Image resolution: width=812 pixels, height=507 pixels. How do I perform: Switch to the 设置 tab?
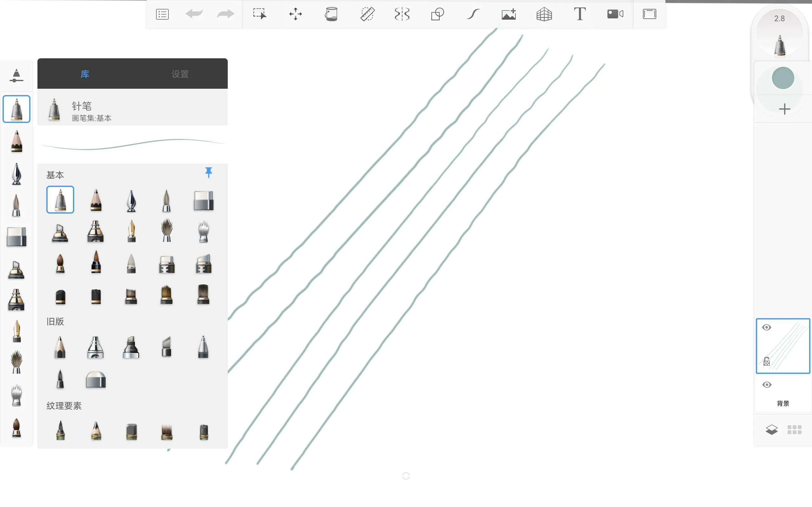click(180, 74)
